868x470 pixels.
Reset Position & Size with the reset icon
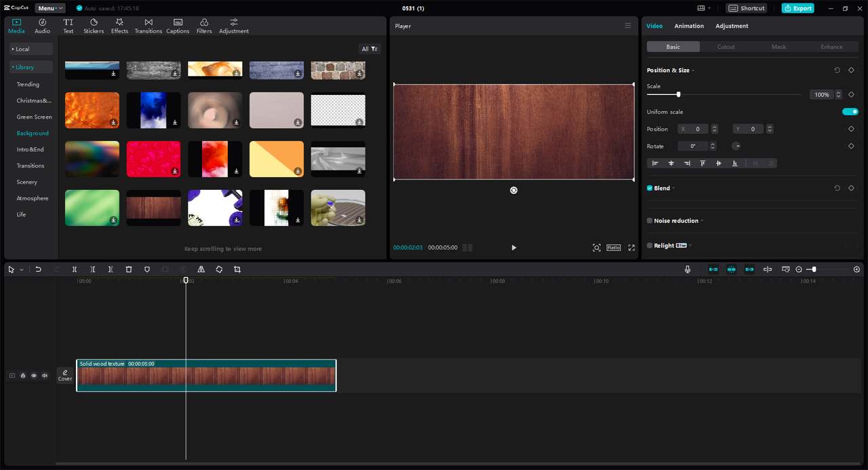(837, 70)
